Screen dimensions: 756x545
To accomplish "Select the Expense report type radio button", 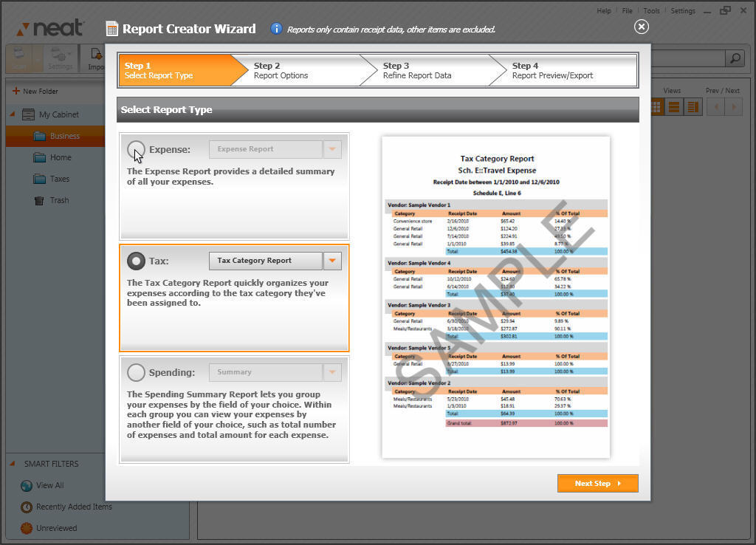I will [137, 148].
